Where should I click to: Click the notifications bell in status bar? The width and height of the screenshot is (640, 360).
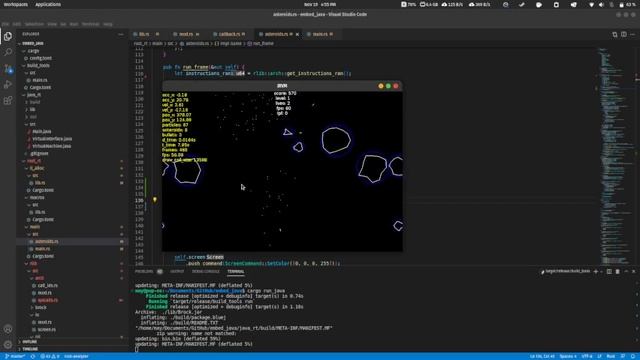coord(633,356)
